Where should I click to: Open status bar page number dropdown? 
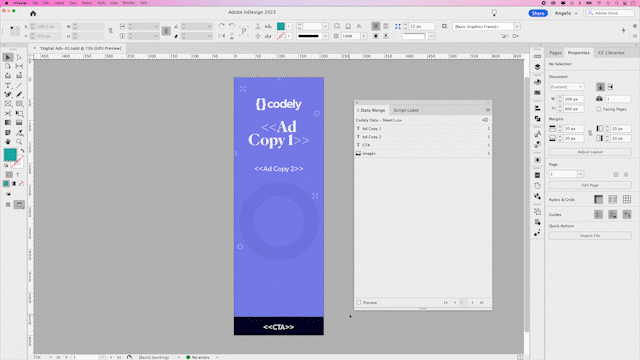pyautogui.click(x=102, y=357)
